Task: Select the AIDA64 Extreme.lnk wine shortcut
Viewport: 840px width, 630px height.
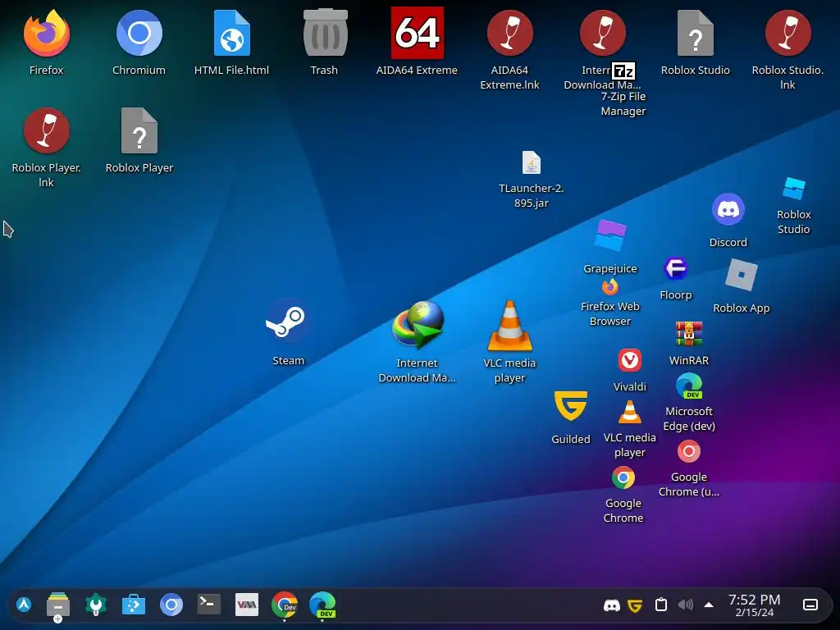Action: click(x=510, y=33)
